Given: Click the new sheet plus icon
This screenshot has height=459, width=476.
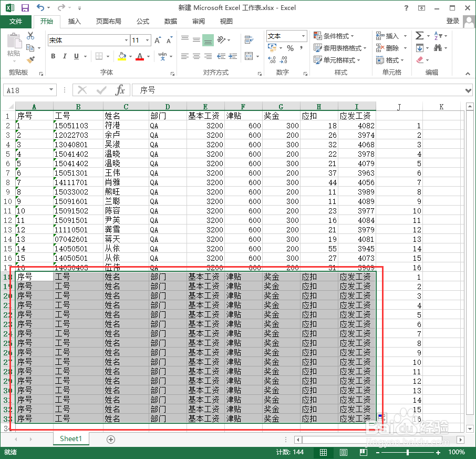Looking at the screenshot, I should click(111, 440).
